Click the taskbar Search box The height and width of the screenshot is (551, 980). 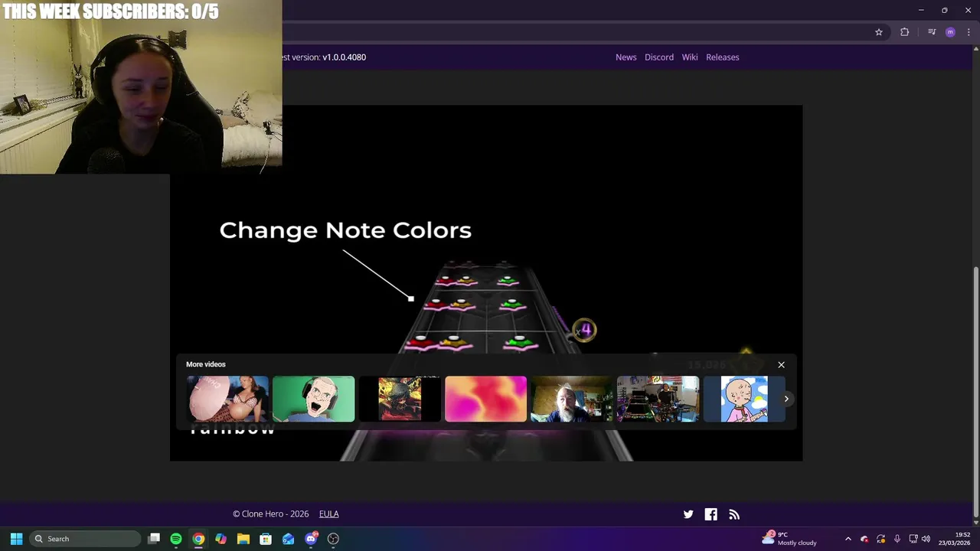(86, 539)
